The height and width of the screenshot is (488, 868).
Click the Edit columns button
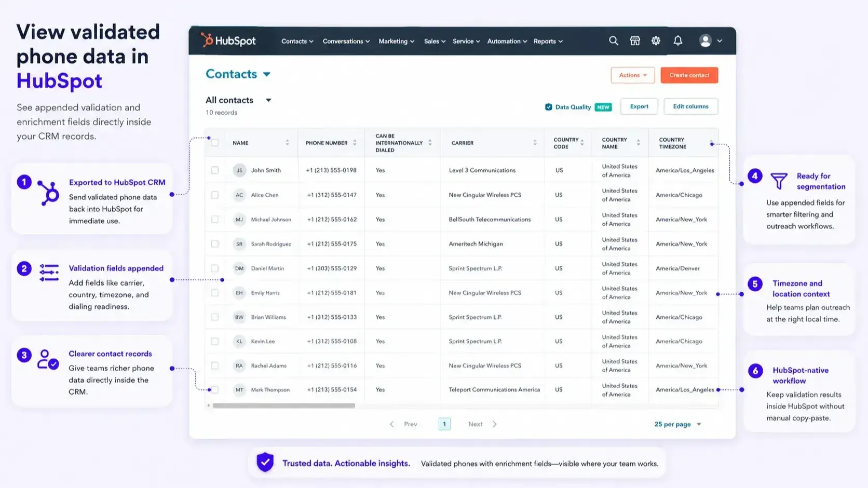pyautogui.click(x=690, y=106)
